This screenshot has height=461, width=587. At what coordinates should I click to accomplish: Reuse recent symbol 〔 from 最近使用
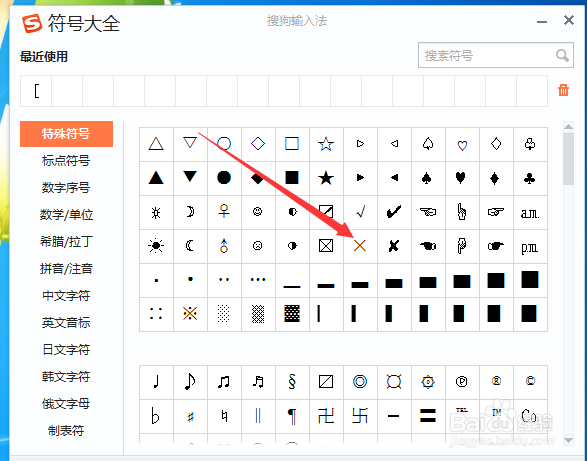point(36,91)
